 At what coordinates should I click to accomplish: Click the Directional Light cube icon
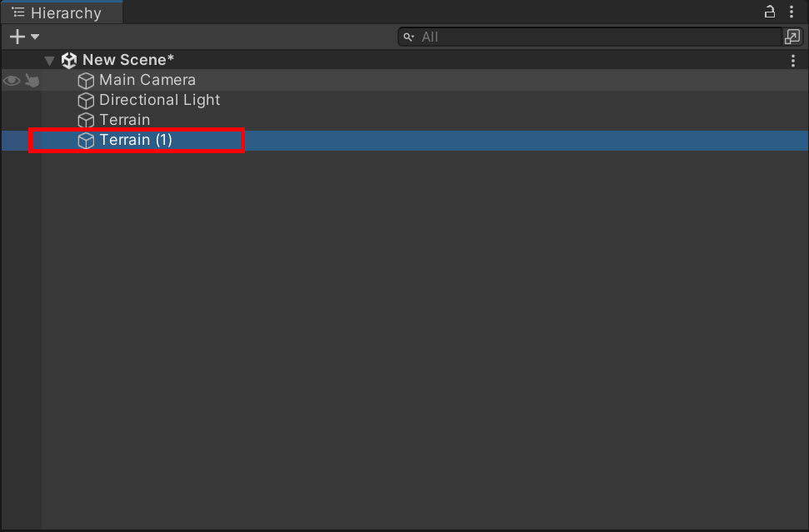coord(86,101)
